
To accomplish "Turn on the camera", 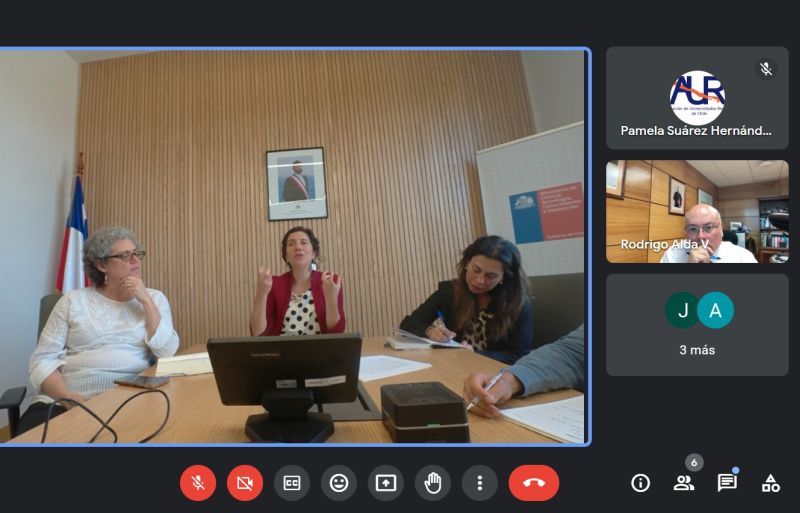I will [245, 483].
